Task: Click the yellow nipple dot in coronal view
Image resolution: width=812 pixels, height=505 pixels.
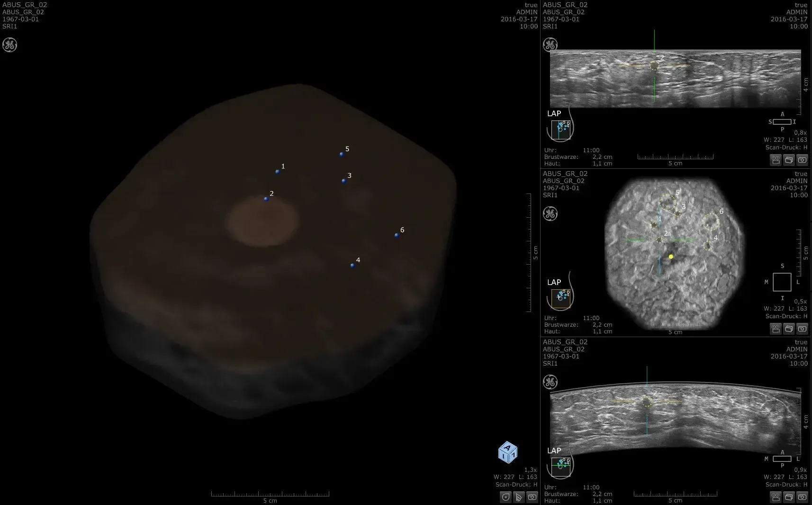Action: pos(671,257)
